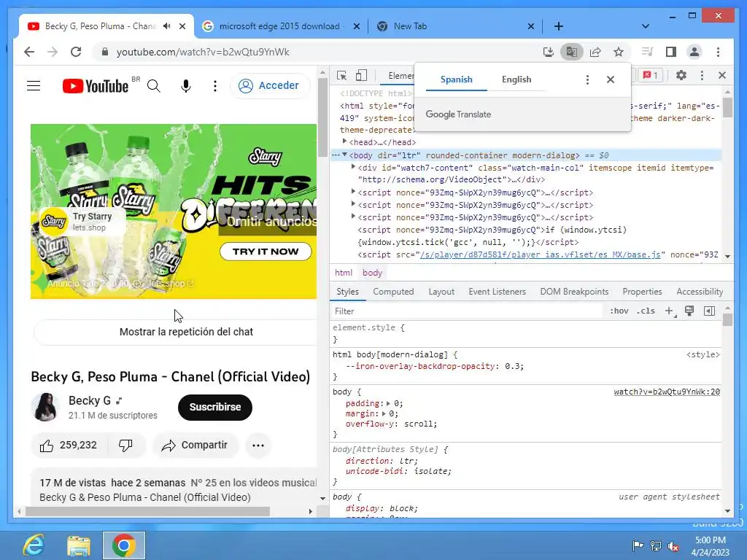Toggle the DevTools device toolbar icon
Screen dimensions: 747x560
(362, 75)
